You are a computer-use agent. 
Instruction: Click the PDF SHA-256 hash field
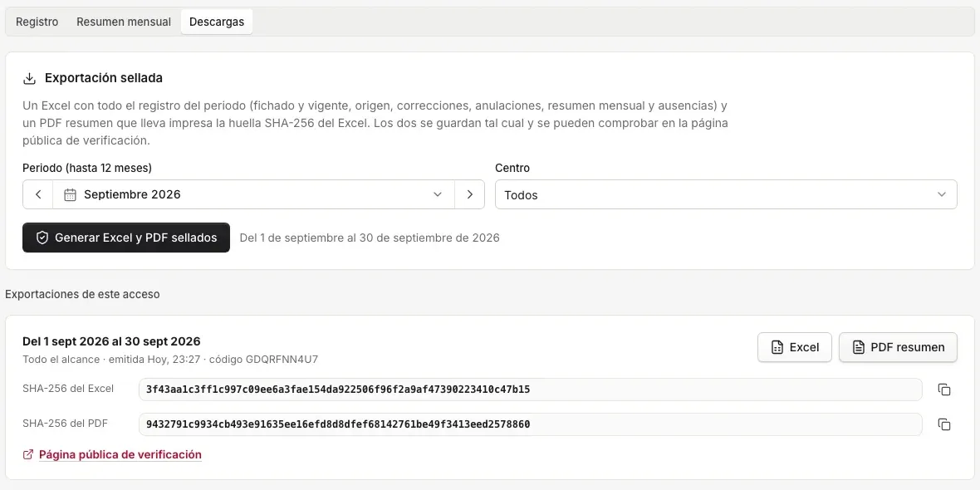[x=530, y=424]
